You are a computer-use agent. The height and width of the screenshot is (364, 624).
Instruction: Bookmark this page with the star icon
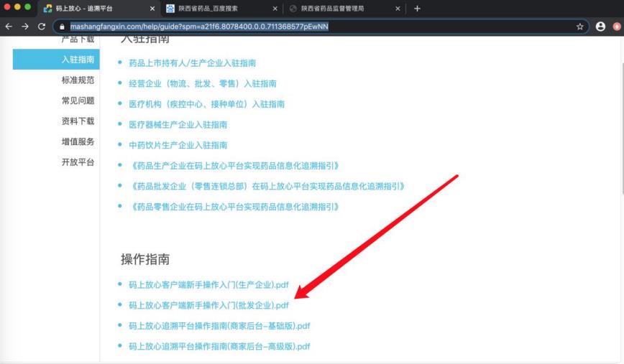point(580,27)
